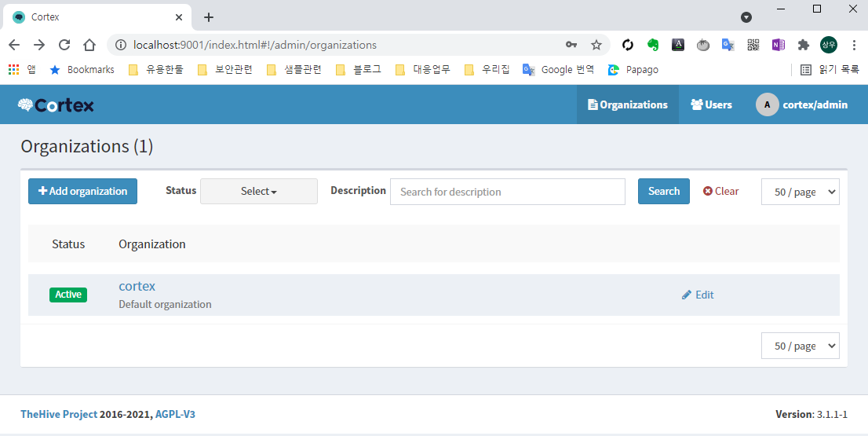
Task: Open the 샘플관련 bookmark folder
Action: pyautogui.click(x=294, y=70)
